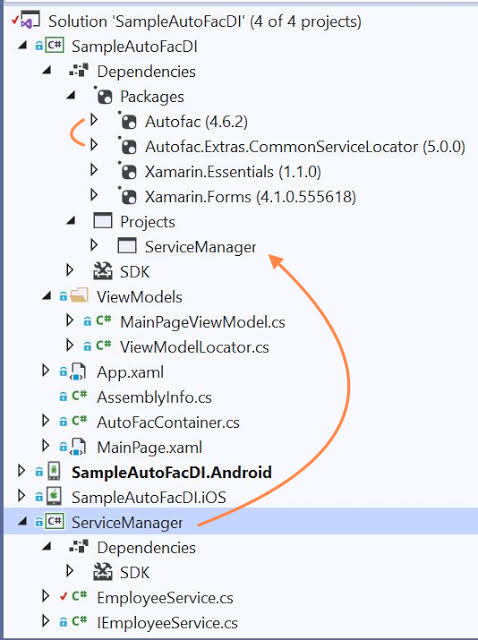This screenshot has width=478, height=640.
Task: Click the Packages node icon
Action: pos(103,96)
